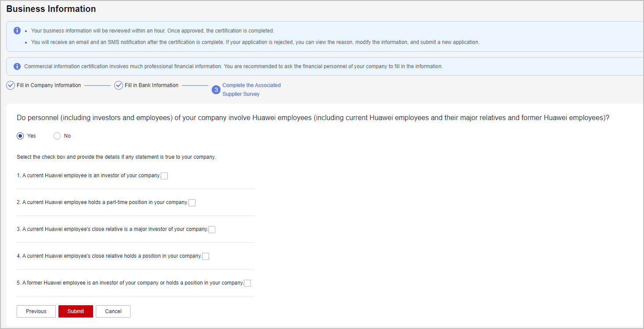Click the No label text
This screenshot has height=329, width=644.
pyautogui.click(x=67, y=136)
